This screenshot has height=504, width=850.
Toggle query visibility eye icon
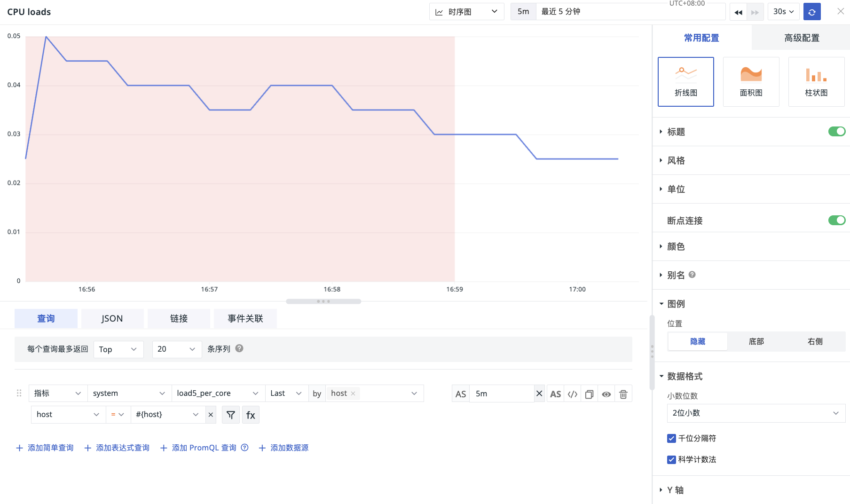pyautogui.click(x=606, y=394)
